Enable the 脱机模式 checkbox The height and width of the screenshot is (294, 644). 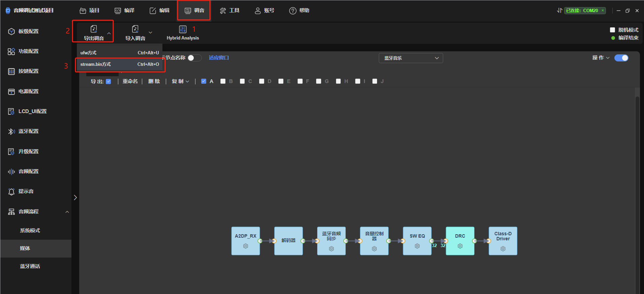613,30
